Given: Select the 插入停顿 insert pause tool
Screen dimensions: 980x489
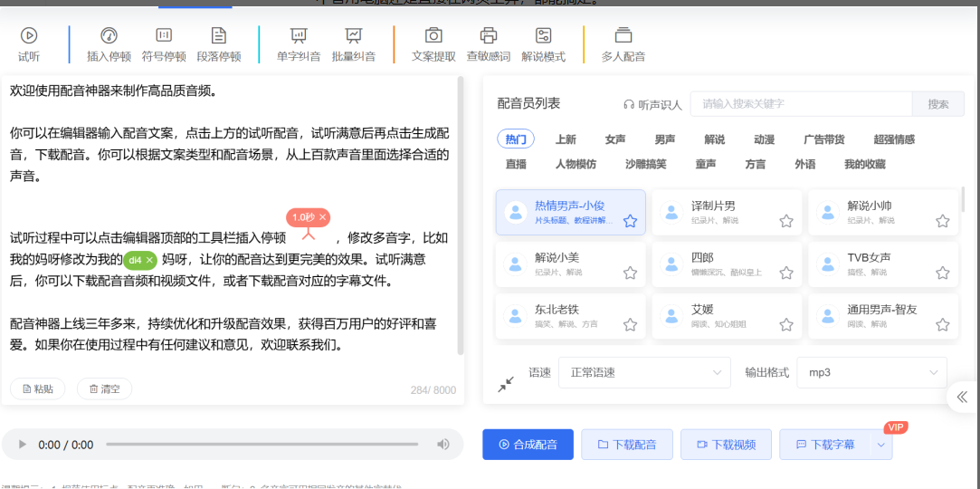Looking at the screenshot, I should click(109, 45).
